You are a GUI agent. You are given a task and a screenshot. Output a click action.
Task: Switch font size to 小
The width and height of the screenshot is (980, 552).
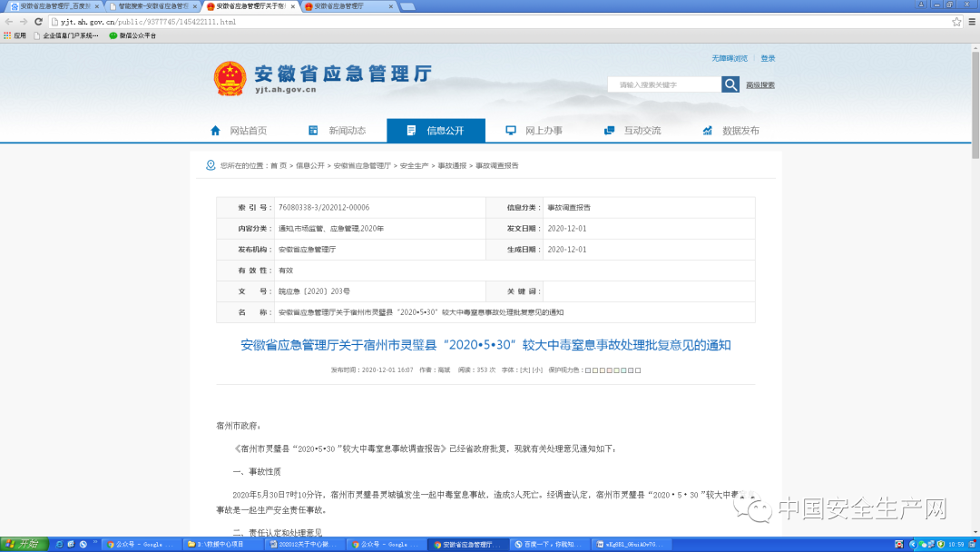(539, 370)
